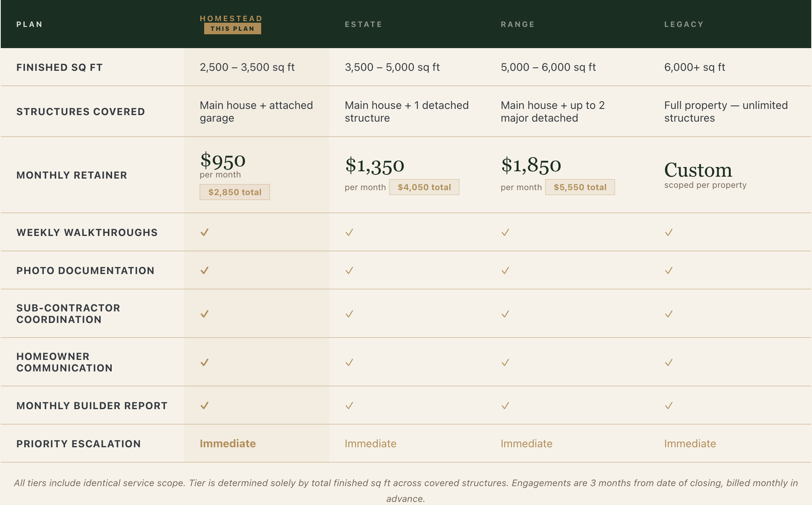The width and height of the screenshot is (812, 505).
Task: Click the Homestead Monthly Builder Report checkmark
Action: pos(205,405)
